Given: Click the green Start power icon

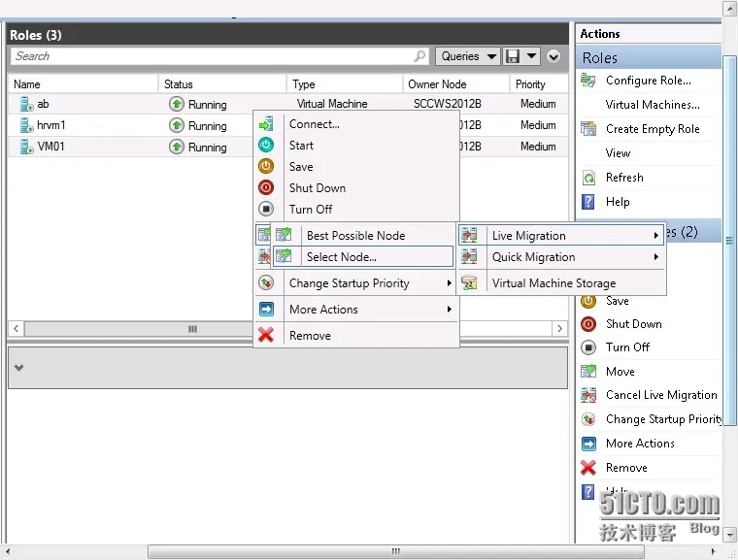Looking at the screenshot, I should 266,145.
